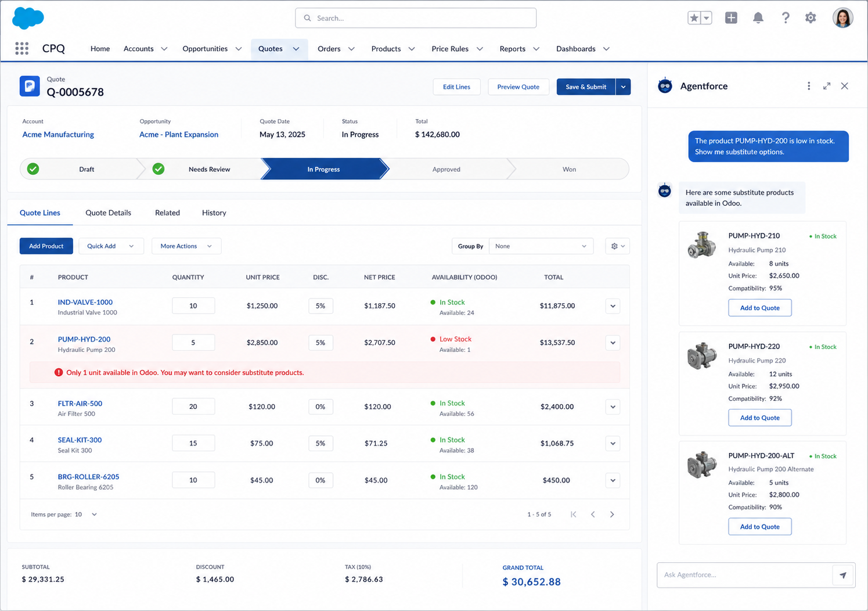Open the notifications bell
This screenshot has width=868, height=611.
pos(758,18)
